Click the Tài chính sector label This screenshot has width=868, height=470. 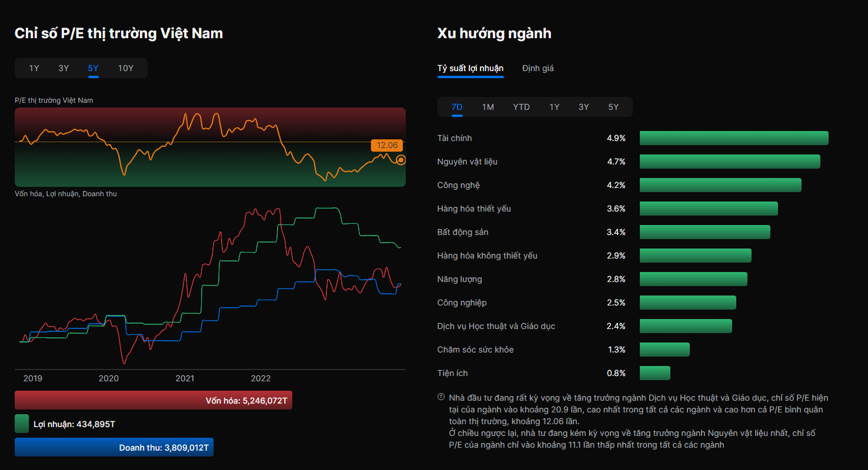point(455,138)
